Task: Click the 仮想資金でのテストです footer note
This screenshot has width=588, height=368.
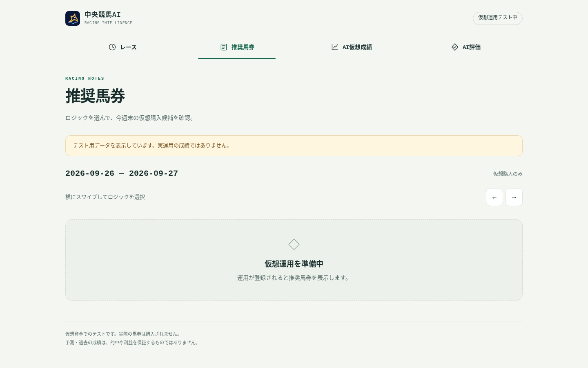Action: pos(124,334)
